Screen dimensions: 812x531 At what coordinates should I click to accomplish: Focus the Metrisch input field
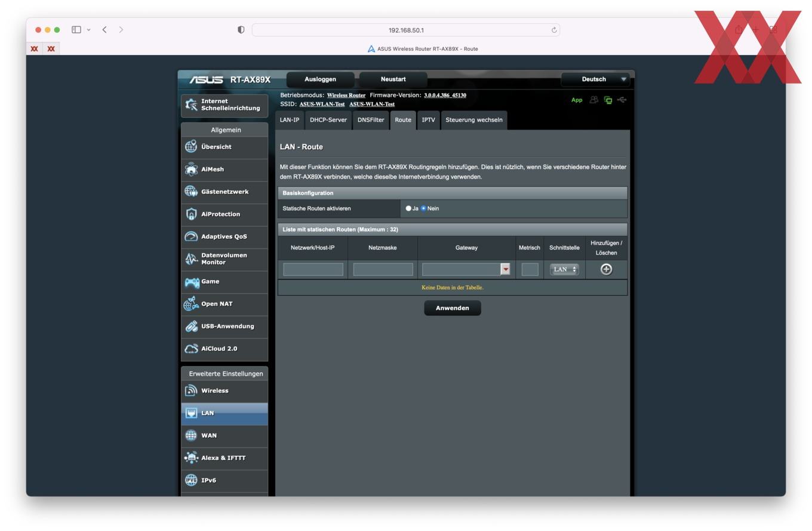click(x=530, y=269)
